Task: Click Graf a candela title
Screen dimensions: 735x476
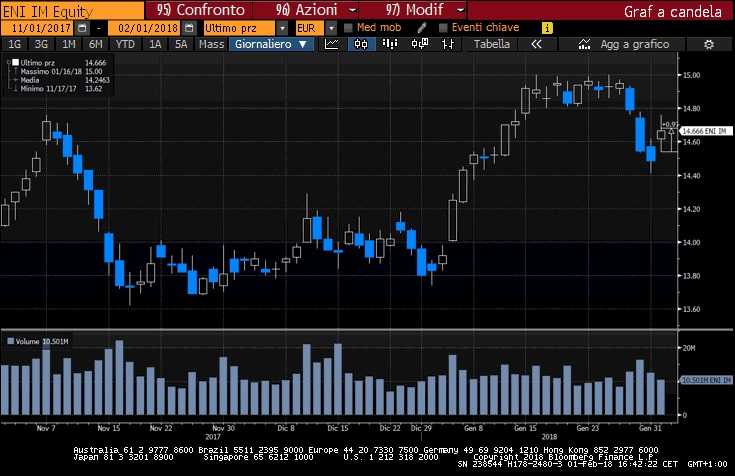Action: [x=673, y=12]
